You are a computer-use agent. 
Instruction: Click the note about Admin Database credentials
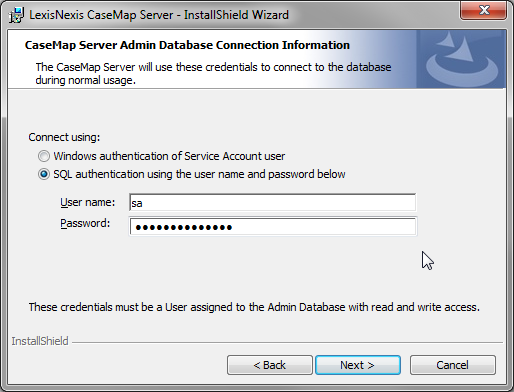pos(254,307)
